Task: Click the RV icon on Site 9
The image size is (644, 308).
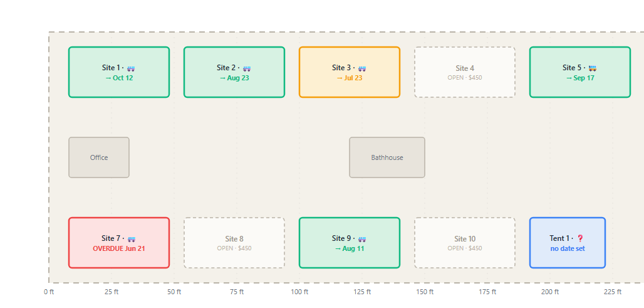Action: click(362, 239)
